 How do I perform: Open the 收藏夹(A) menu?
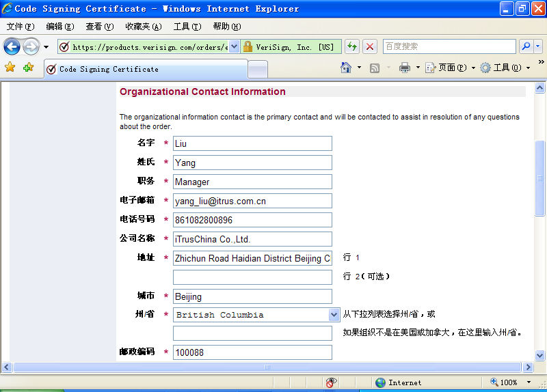point(143,27)
